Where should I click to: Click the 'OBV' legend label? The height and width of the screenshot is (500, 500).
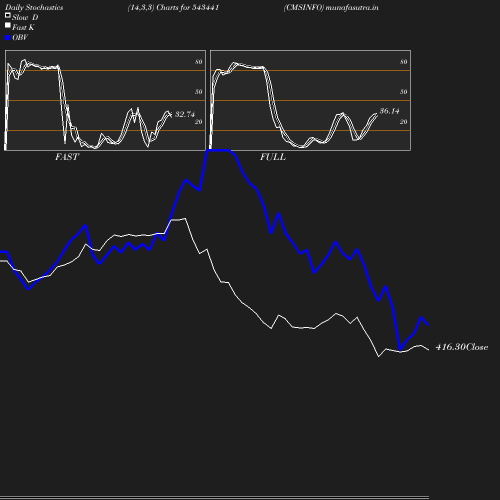(x=20, y=38)
